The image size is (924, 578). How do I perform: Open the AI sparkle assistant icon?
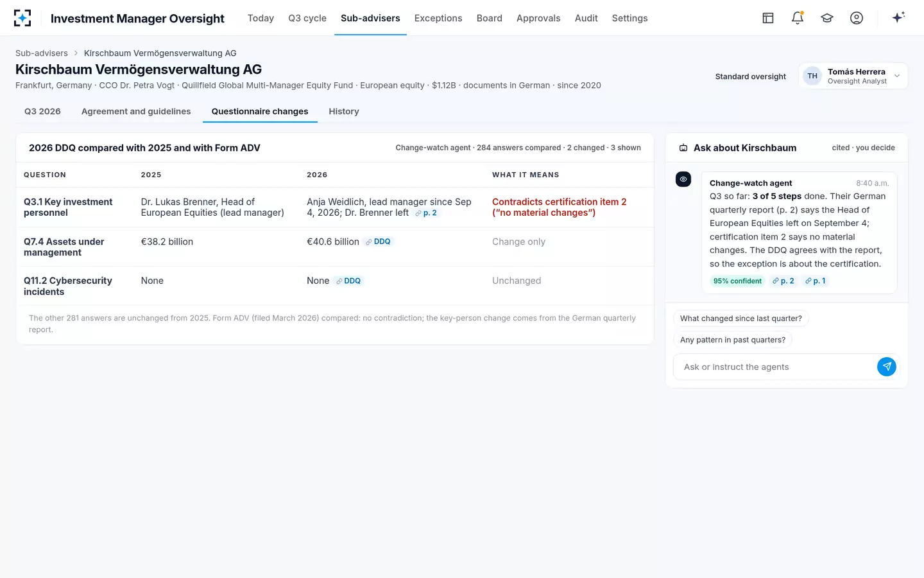(898, 17)
